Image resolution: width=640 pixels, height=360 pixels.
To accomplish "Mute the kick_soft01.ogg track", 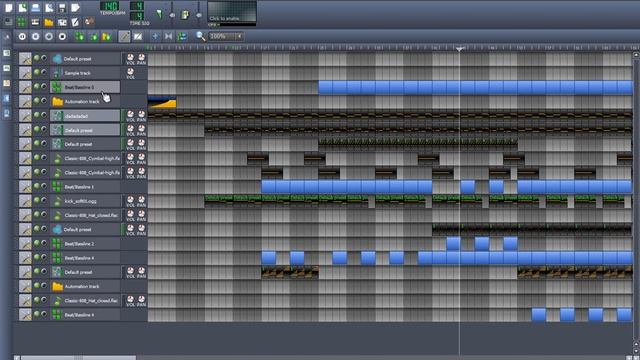I will (37, 200).
